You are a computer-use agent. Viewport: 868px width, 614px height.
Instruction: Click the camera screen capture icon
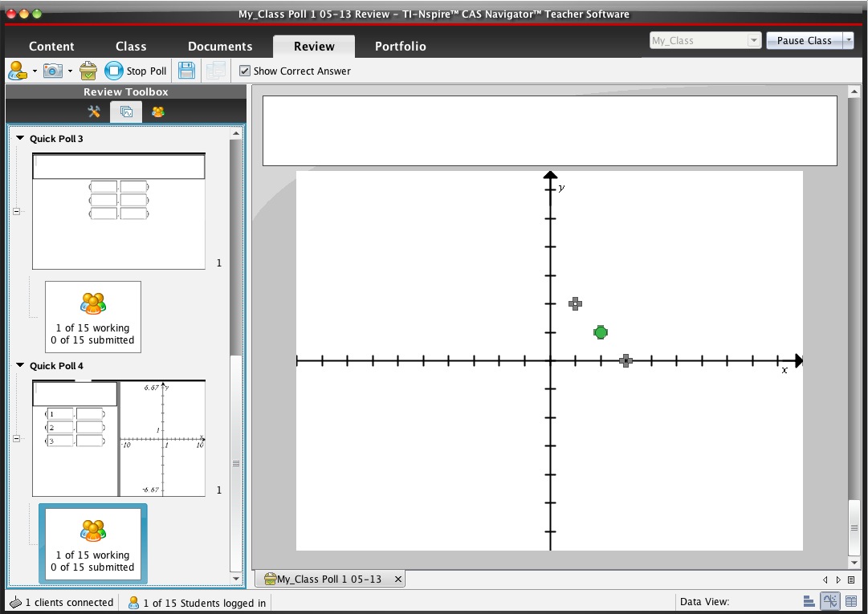(53, 71)
